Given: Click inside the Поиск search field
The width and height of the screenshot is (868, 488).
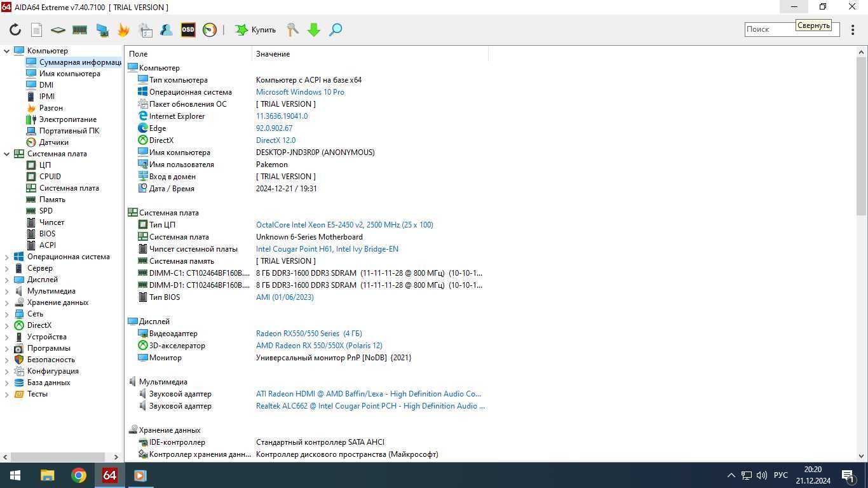Looking at the screenshot, I should pyautogui.click(x=792, y=29).
